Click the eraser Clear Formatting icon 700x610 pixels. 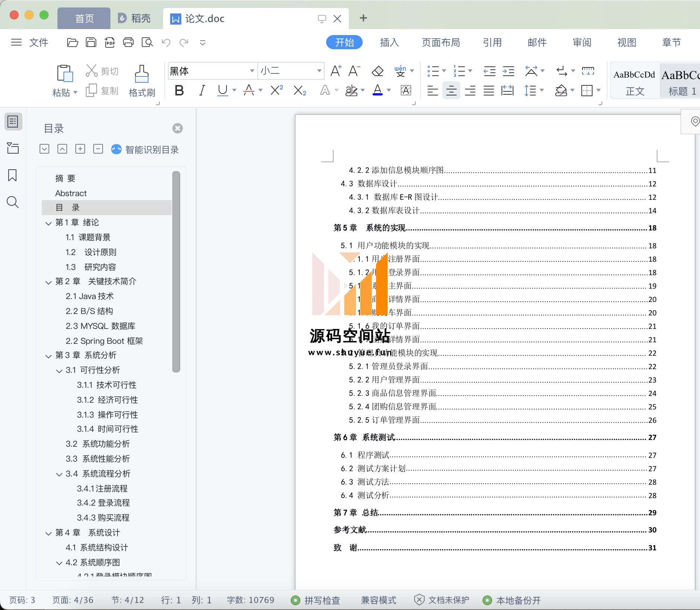click(378, 71)
